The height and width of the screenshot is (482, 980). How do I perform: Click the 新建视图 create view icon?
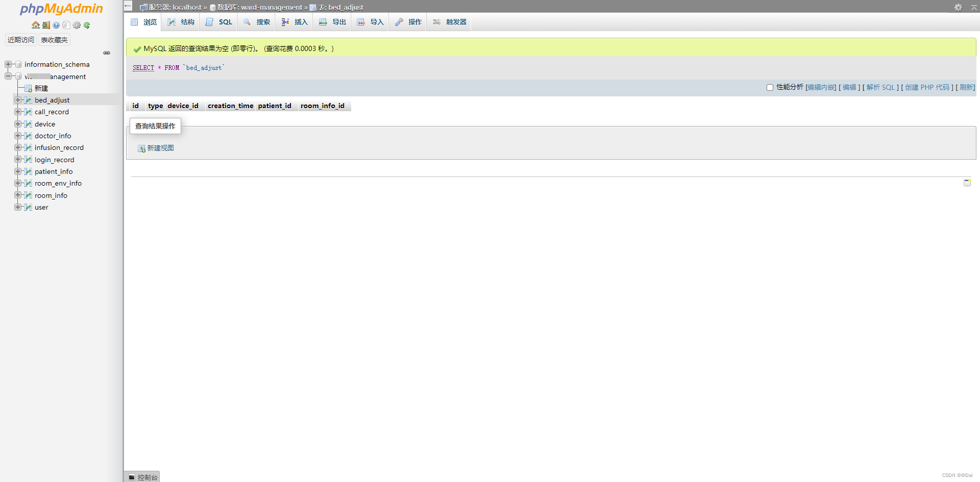[141, 148]
